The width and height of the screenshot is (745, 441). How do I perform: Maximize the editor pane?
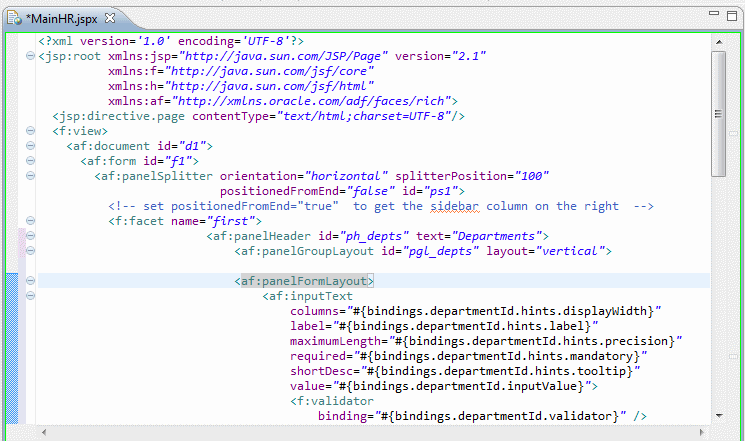pos(732,16)
